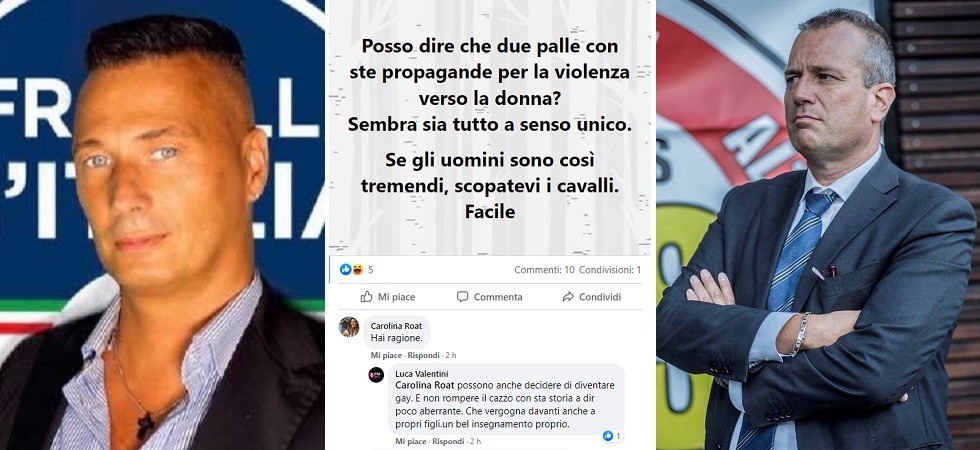Click the Luca Valentini commenter name
This screenshot has height=450, width=980.
pos(421,374)
